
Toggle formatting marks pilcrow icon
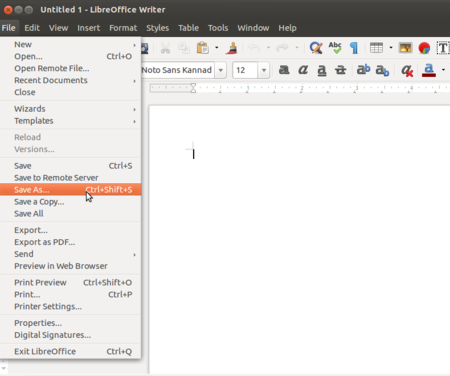[x=354, y=48]
